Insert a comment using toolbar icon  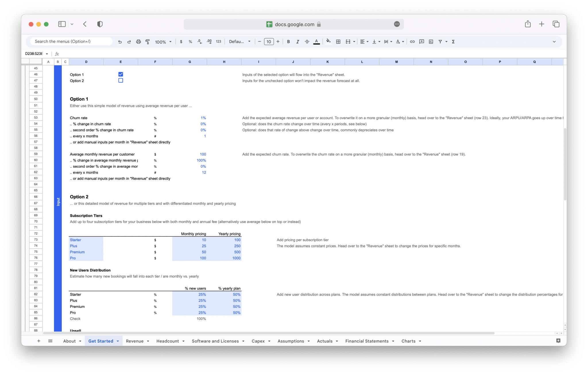click(421, 41)
